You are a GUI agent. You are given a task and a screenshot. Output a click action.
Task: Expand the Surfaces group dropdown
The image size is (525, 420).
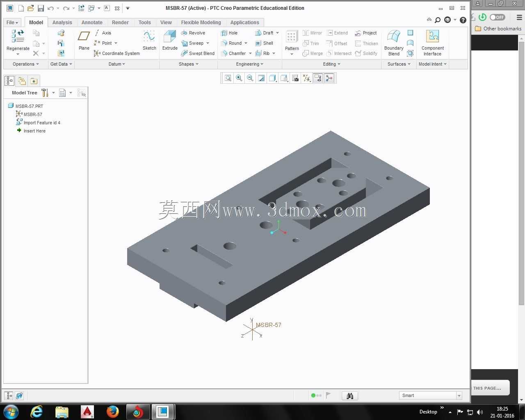coord(399,64)
